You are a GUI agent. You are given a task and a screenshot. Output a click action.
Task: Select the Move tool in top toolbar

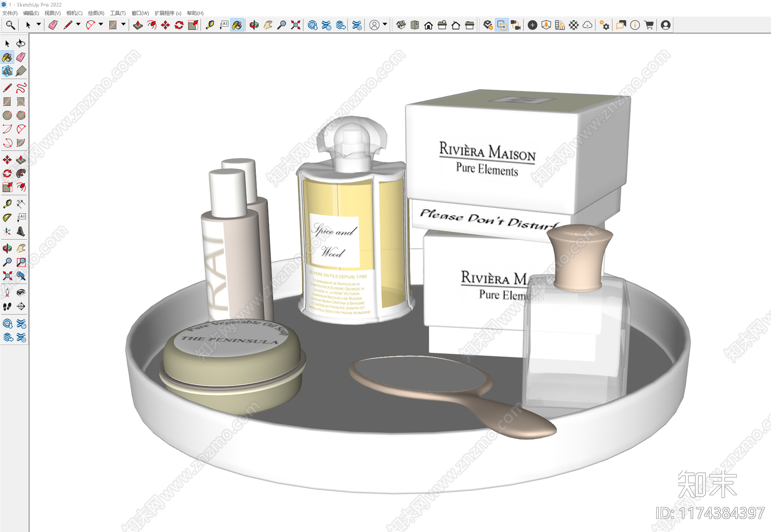[165, 25]
